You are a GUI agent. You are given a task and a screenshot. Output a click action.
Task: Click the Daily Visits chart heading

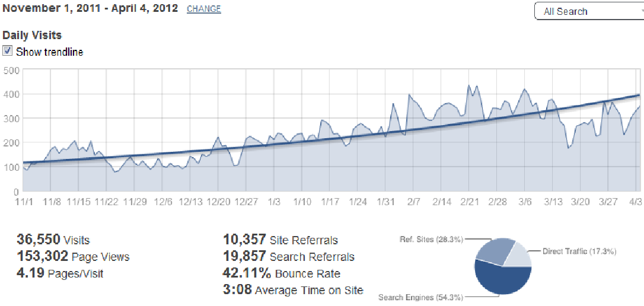32,36
